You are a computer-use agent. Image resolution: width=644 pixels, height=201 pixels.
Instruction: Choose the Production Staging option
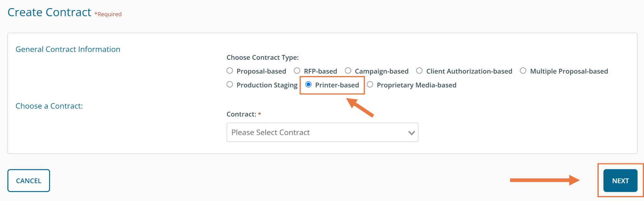230,84
